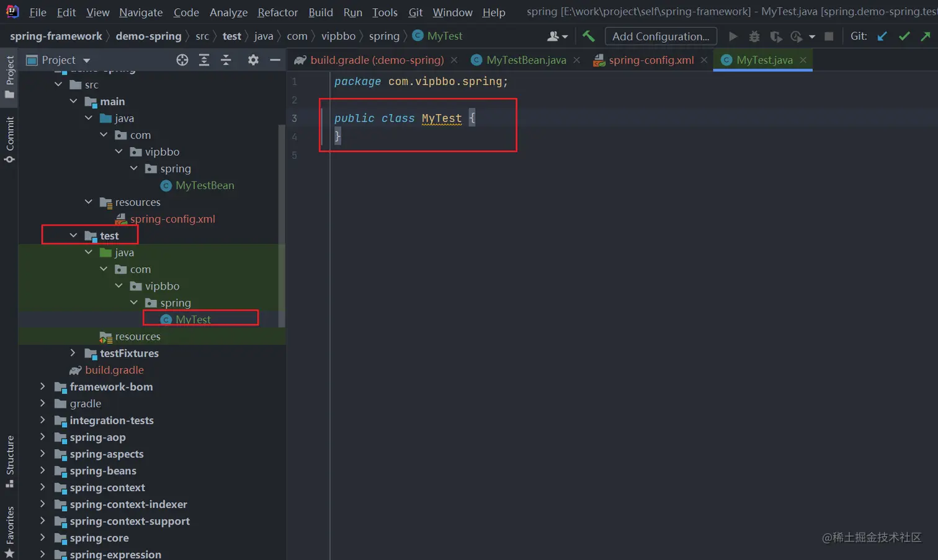The width and height of the screenshot is (938, 560).
Task: Open the Refactor menu
Action: click(x=277, y=12)
